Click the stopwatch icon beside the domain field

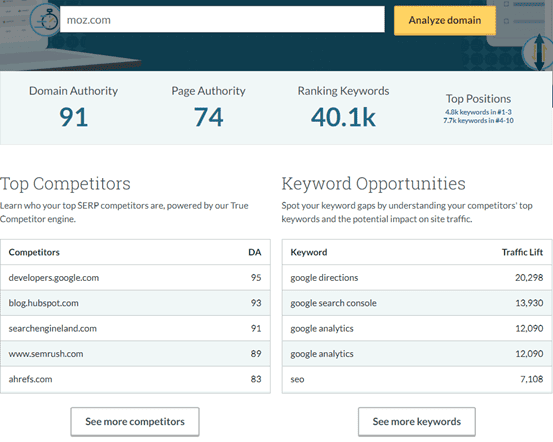[x=45, y=20]
